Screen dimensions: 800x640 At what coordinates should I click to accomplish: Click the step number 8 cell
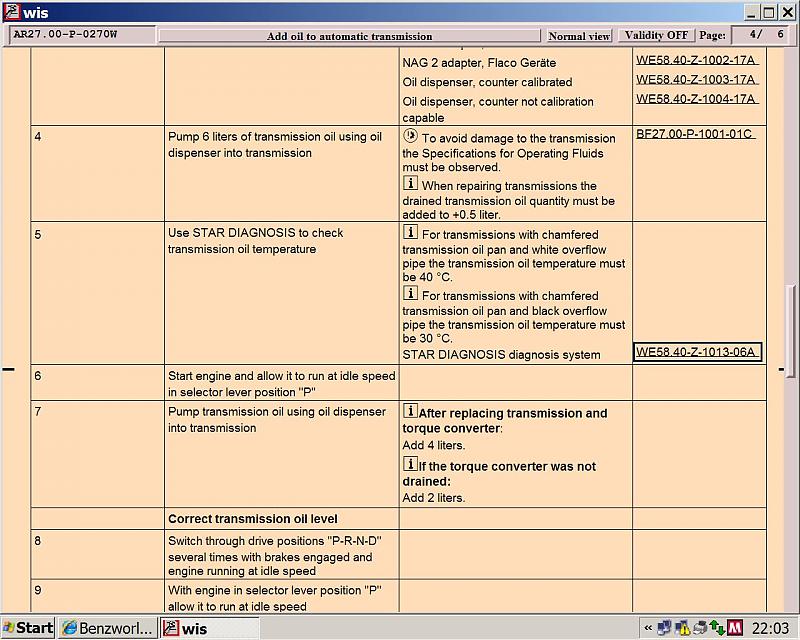97,554
